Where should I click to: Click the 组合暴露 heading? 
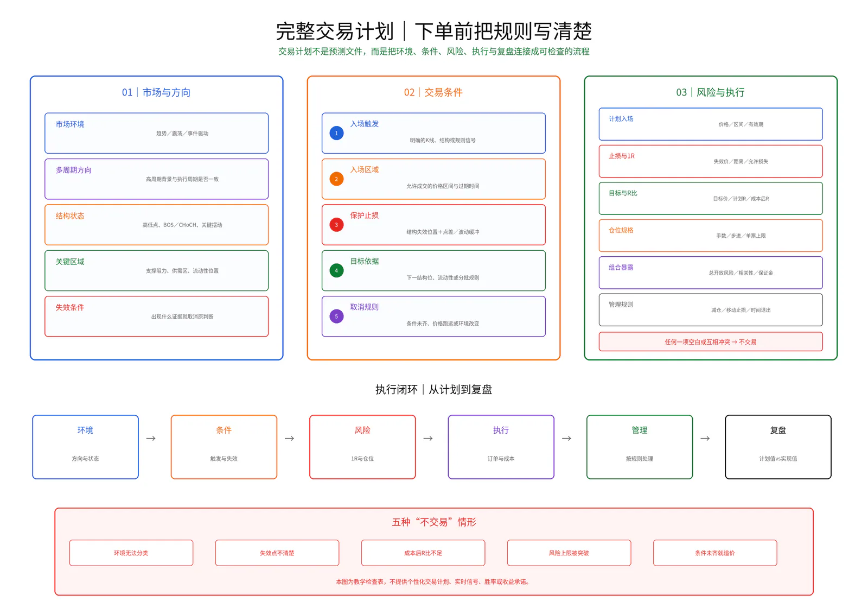coord(621,267)
